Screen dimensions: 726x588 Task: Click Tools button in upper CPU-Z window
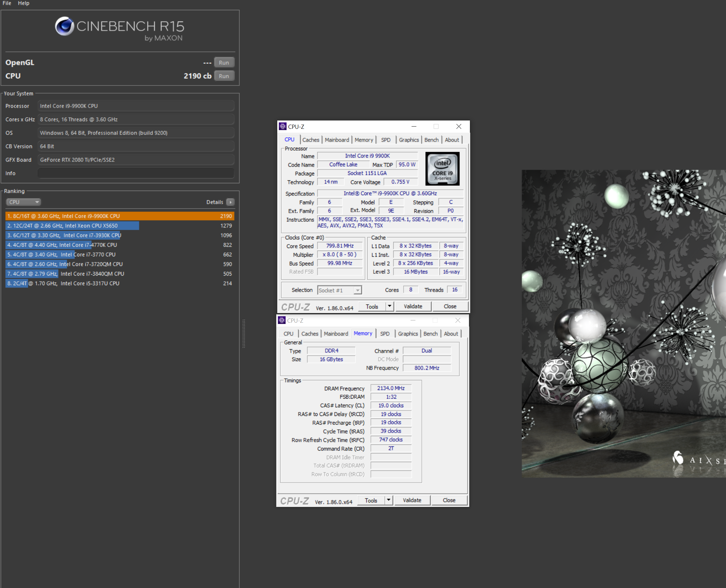[371, 307]
